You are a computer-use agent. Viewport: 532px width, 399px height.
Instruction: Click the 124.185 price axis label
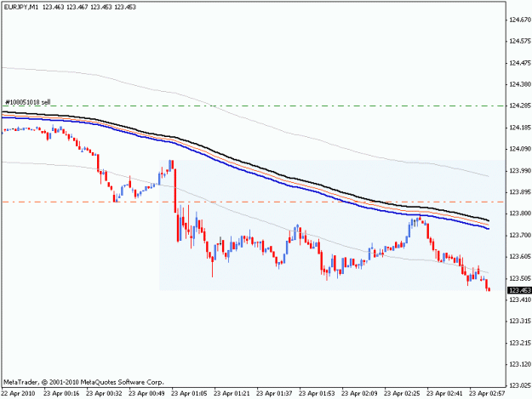point(520,128)
